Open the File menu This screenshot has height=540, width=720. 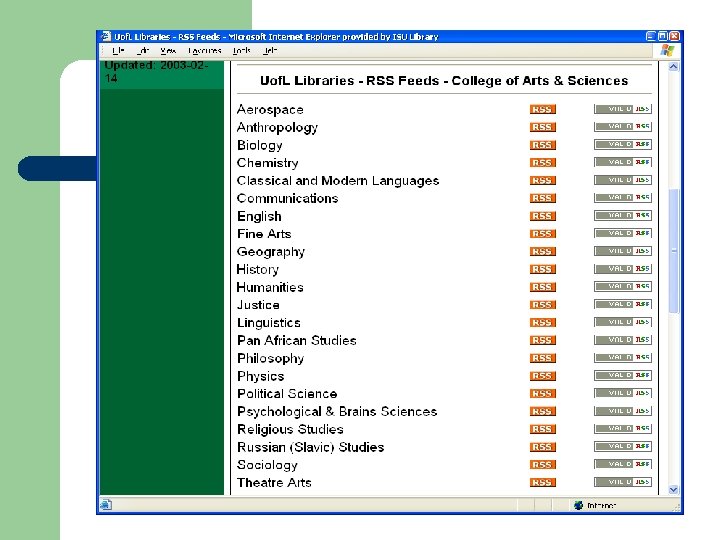coord(118,51)
